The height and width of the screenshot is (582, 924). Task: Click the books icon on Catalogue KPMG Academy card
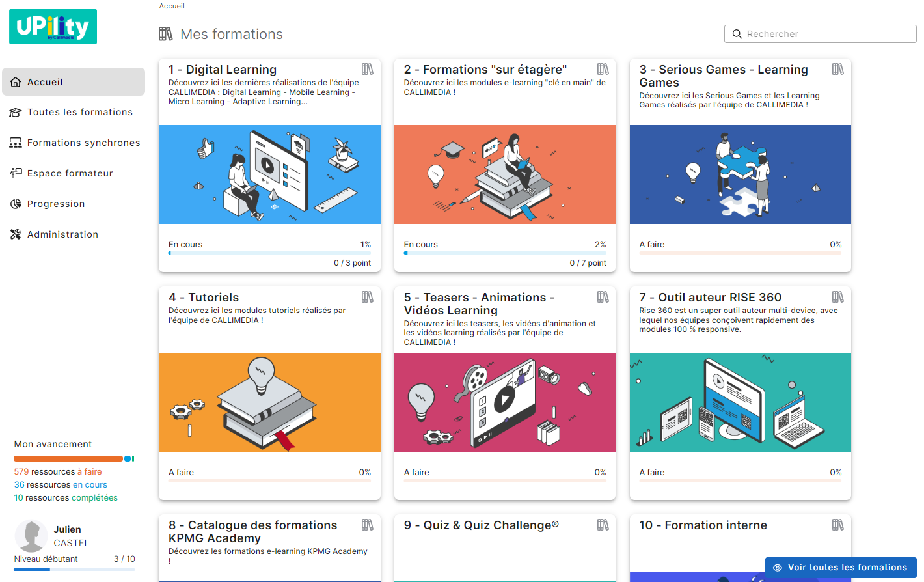[368, 525]
